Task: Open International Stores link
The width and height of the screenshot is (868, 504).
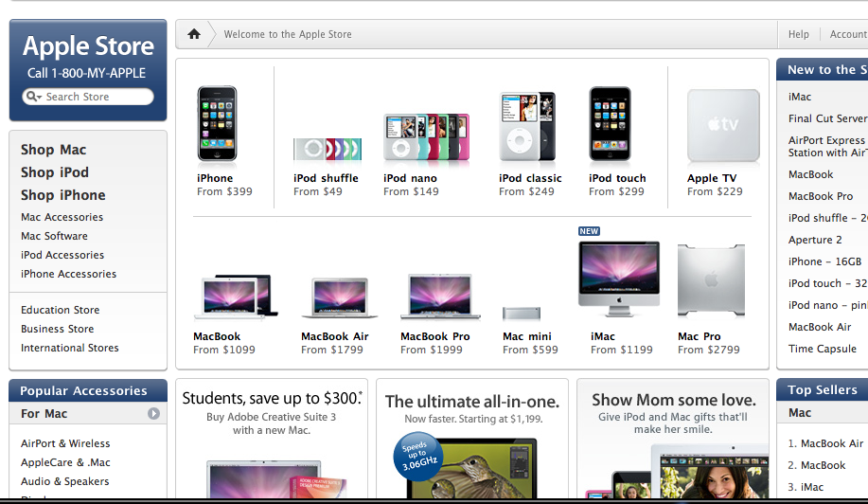Action: (x=70, y=348)
